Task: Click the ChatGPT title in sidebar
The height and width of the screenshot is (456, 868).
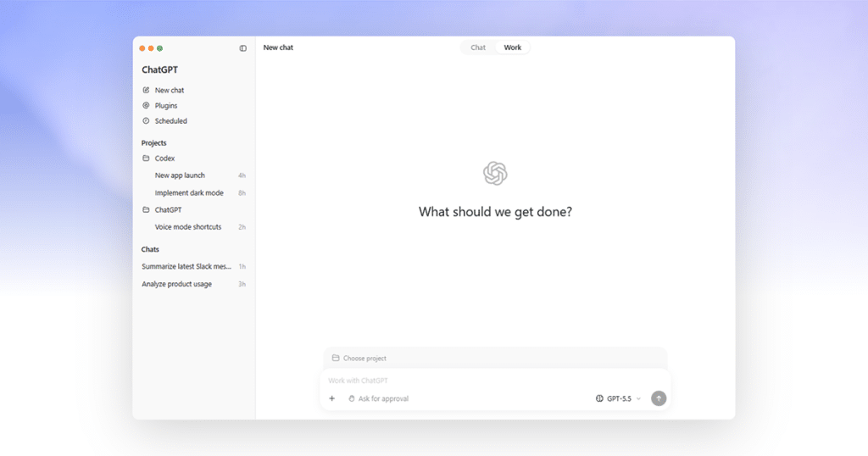Action: 160,70
